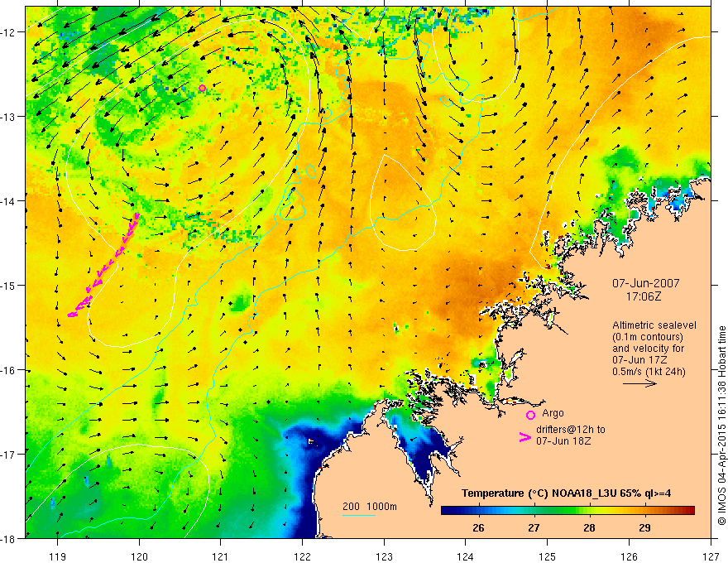Click the 27 color bar tick label
This screenshot has width=728, height=563.
tap(534, 528)
